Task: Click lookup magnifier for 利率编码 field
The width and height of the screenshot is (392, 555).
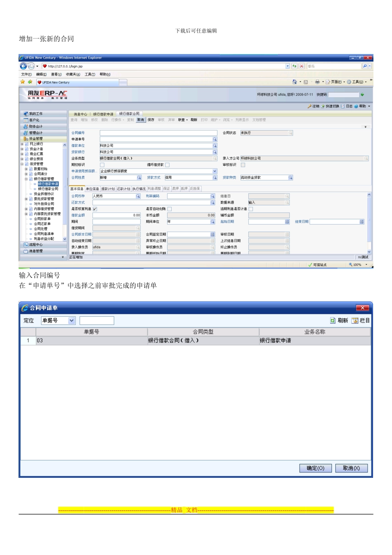Action: point(213,196)
